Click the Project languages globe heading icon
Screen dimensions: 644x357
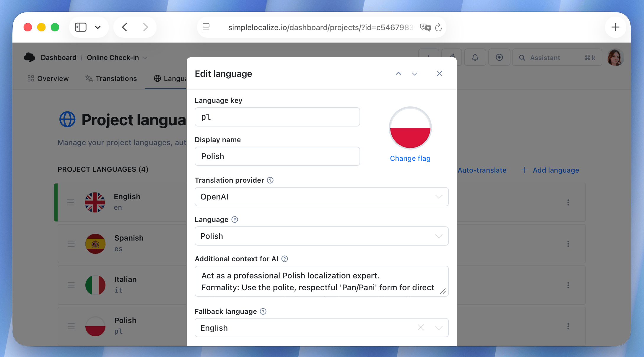67,119
